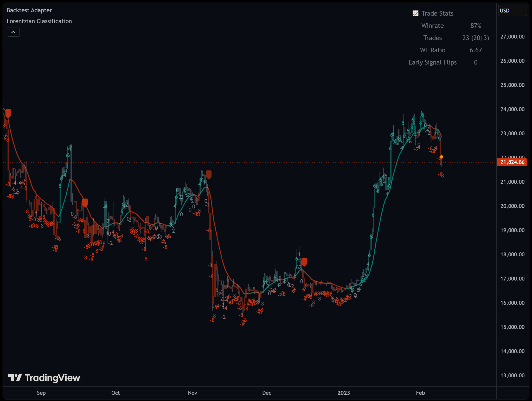Image resolution: width=532 pixels, height=401 pixels.
Task: Click the red sell shield marker in early October
Action: click(85, 202)
